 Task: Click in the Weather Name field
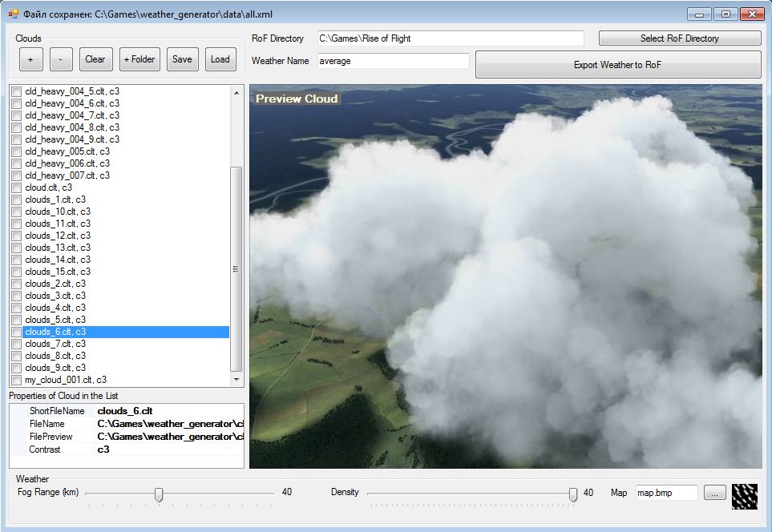[x=393, y=61]
